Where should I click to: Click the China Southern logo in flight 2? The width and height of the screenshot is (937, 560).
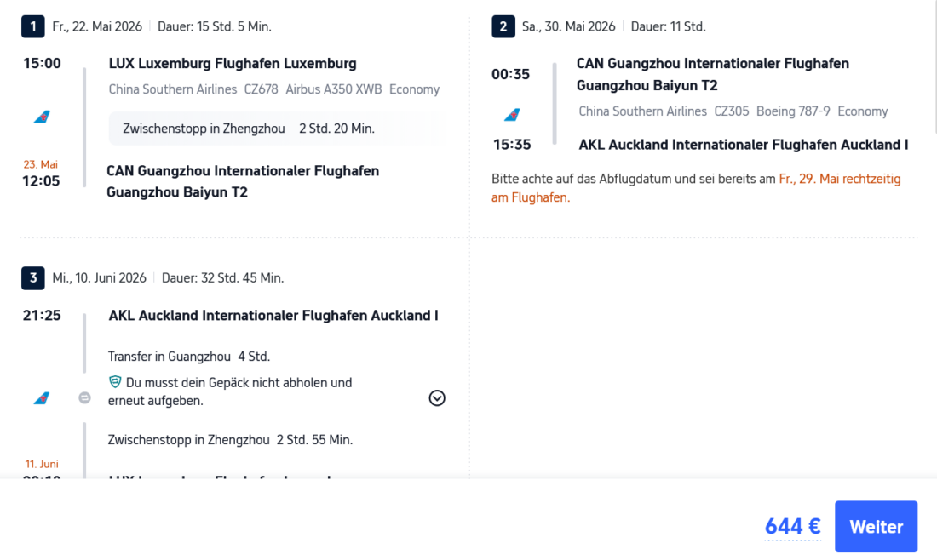(x=512, y=115)
